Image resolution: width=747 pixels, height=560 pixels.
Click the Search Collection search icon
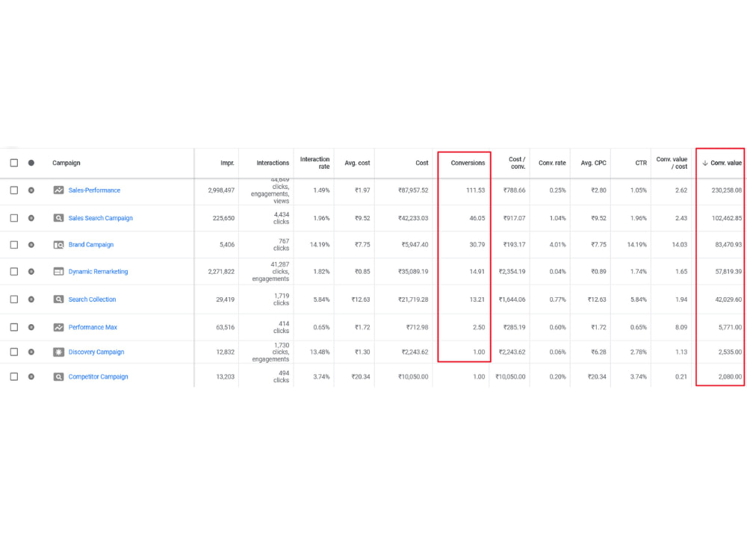(58, 299)
